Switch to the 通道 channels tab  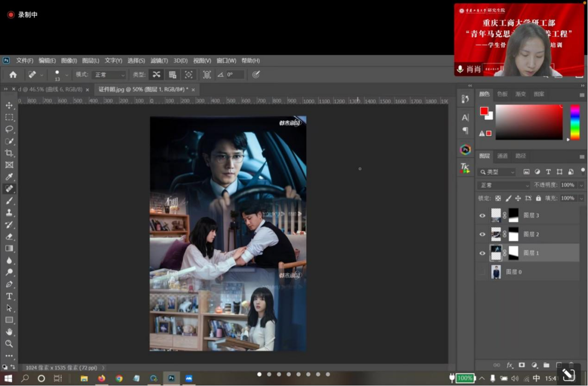click(x=502, y=156)
